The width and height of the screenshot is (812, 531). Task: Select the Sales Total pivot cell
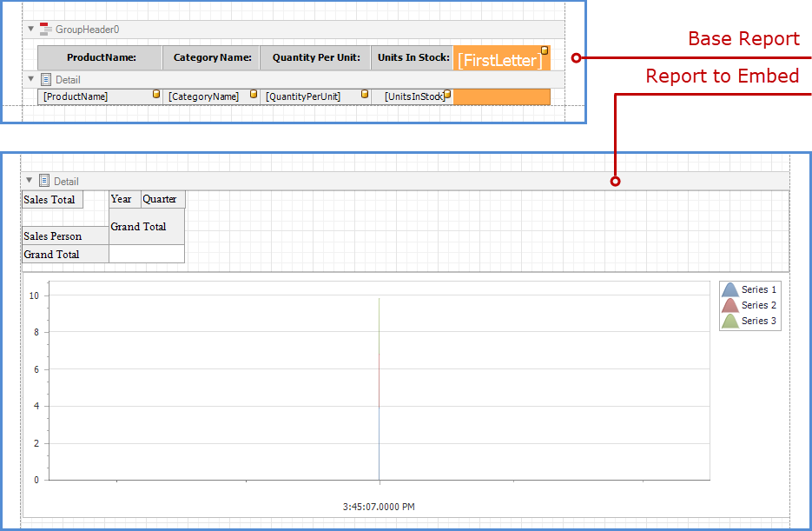pyautogui.click(x=51, y=199)
